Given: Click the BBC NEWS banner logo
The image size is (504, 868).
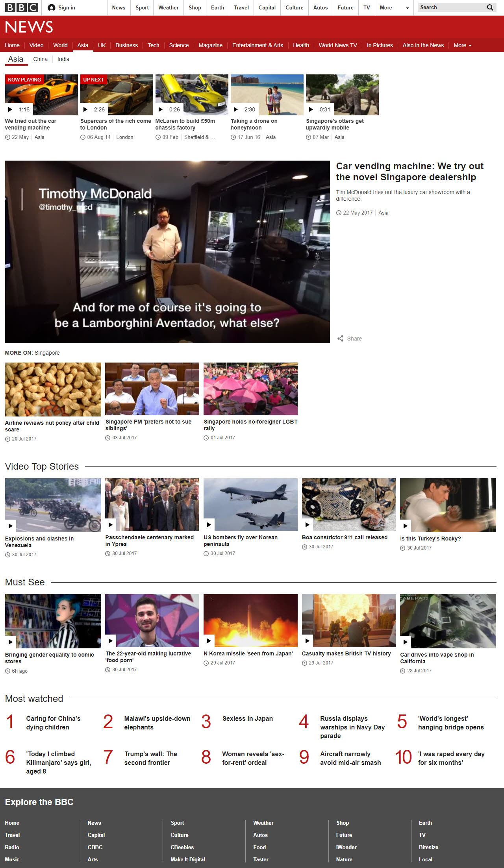Looking at the screenshot, I should [29, 27].
